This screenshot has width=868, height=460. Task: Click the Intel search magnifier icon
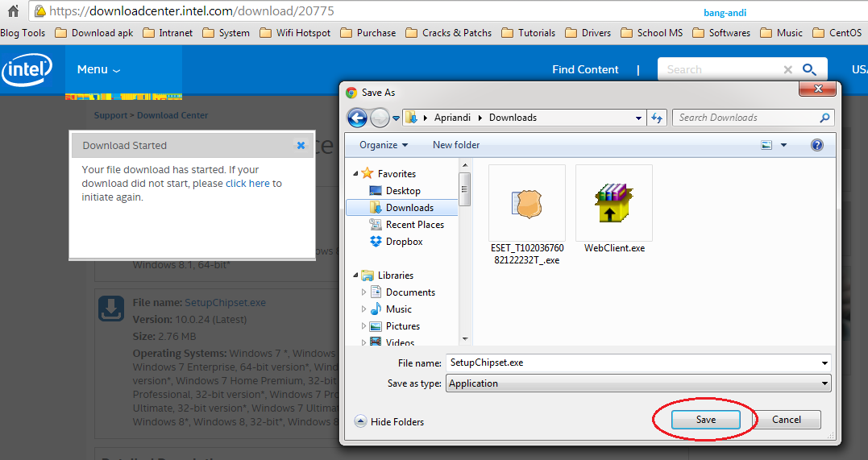point(809,70)
